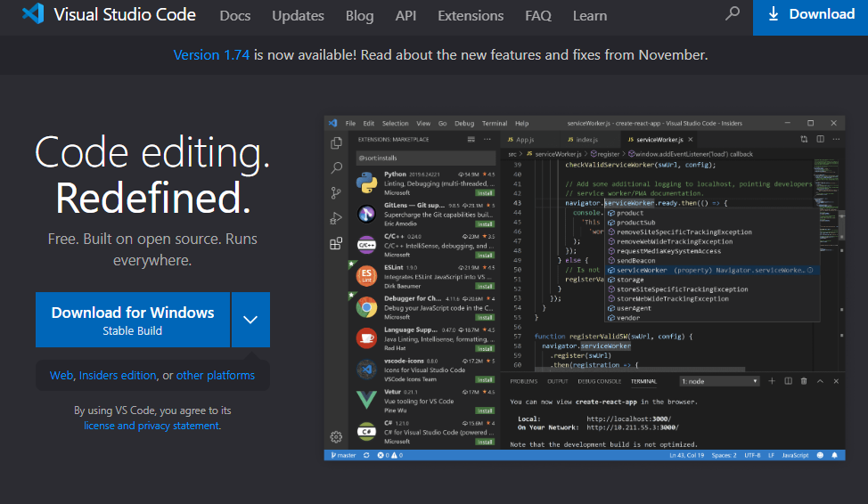The width and height of the screenshot is (868, 504).
Task: Click the feedback smiley in the status bar
Action: 821,455
